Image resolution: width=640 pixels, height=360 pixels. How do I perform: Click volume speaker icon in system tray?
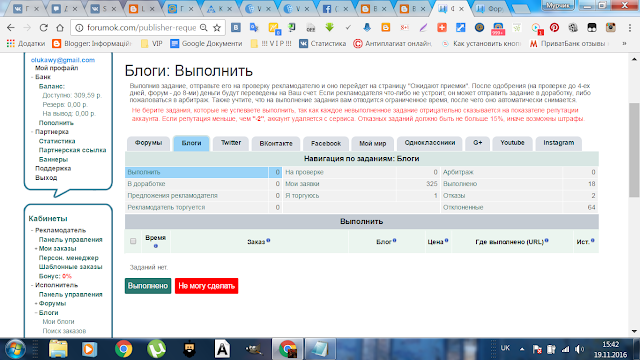(580, 349)
